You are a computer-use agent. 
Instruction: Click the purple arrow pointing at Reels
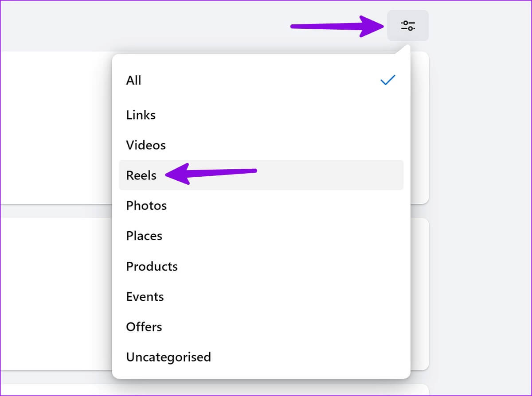coord(211,173)
